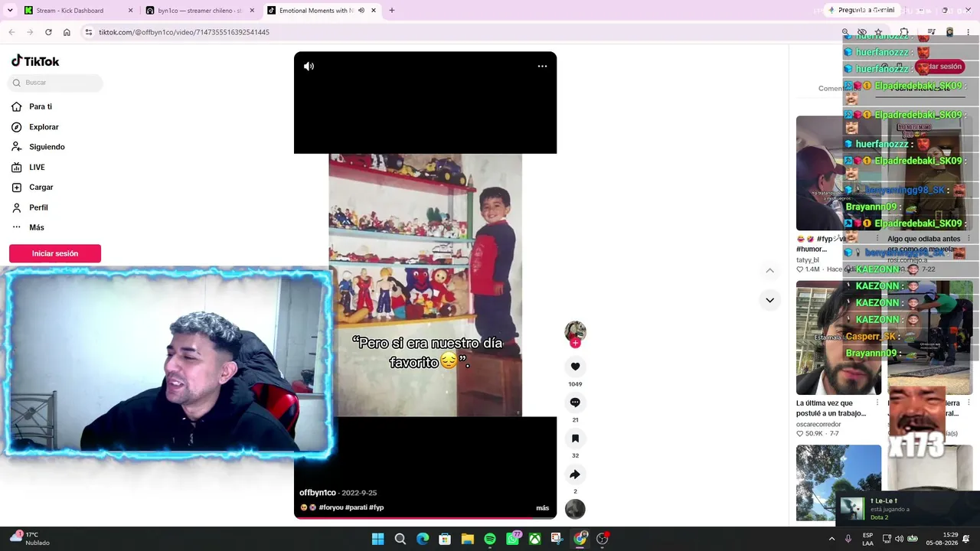The width and height of the screenshot is (980, 551).
Task: Share the video with the arrow icon
Action: [575, 474]
